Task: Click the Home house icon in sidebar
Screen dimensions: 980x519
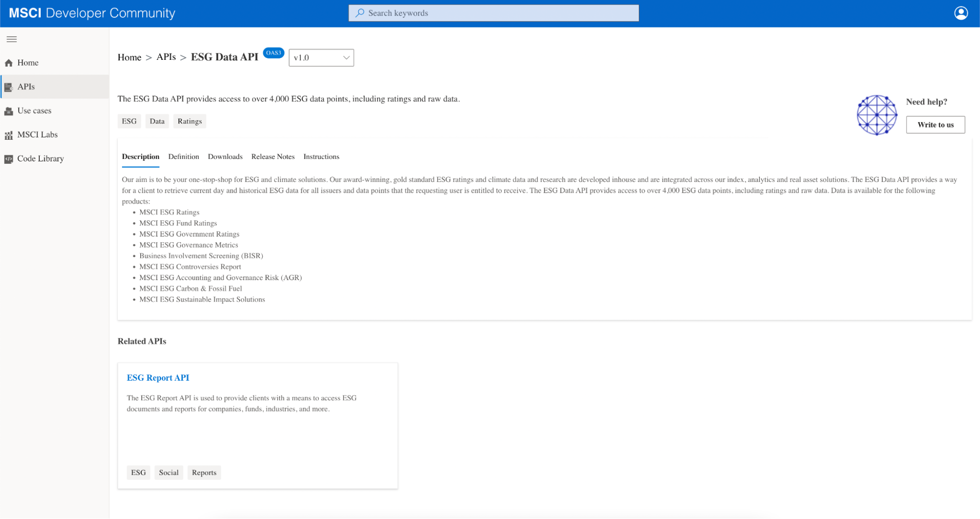Action: click(x=9, y=63)
